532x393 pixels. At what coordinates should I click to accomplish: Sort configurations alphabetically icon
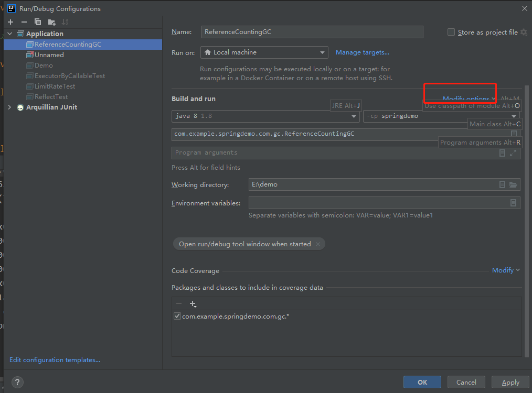pyautogui.click(x=65, y=22)
